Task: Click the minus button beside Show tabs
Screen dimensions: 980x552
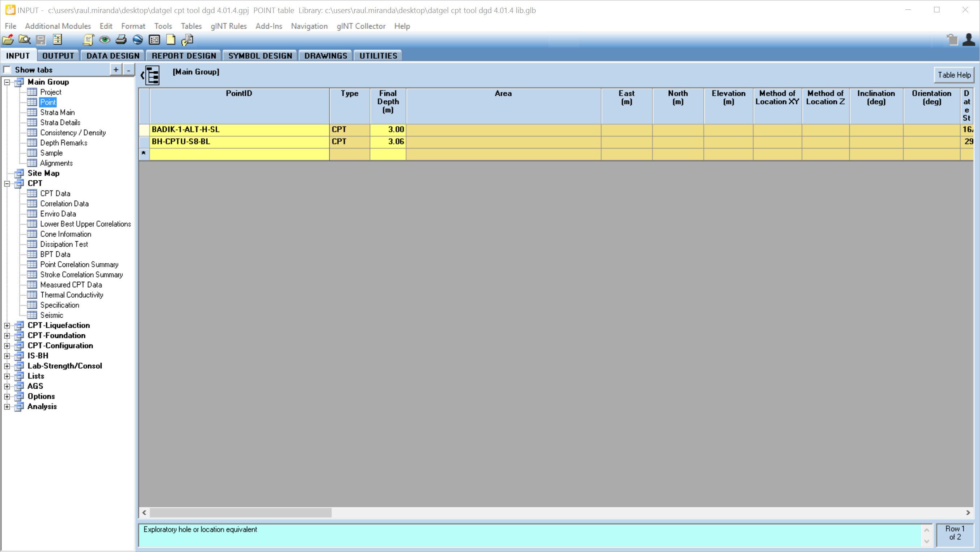Action: pos(129,69)
